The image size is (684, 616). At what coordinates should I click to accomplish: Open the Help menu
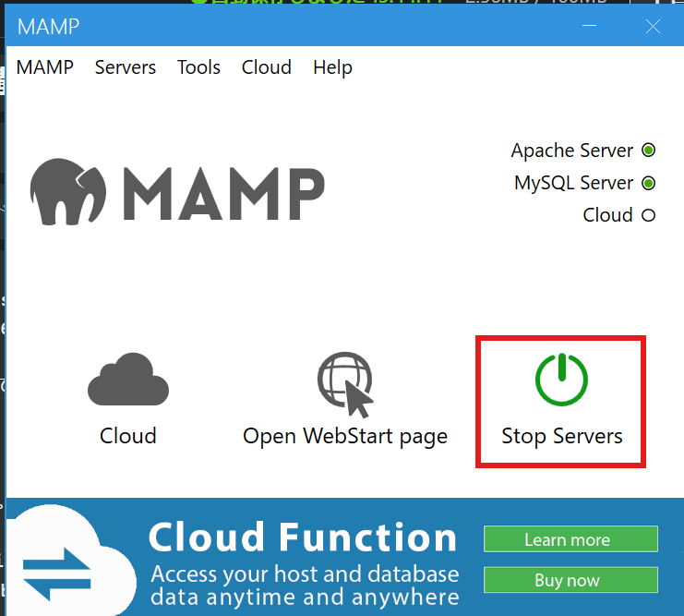332,68
